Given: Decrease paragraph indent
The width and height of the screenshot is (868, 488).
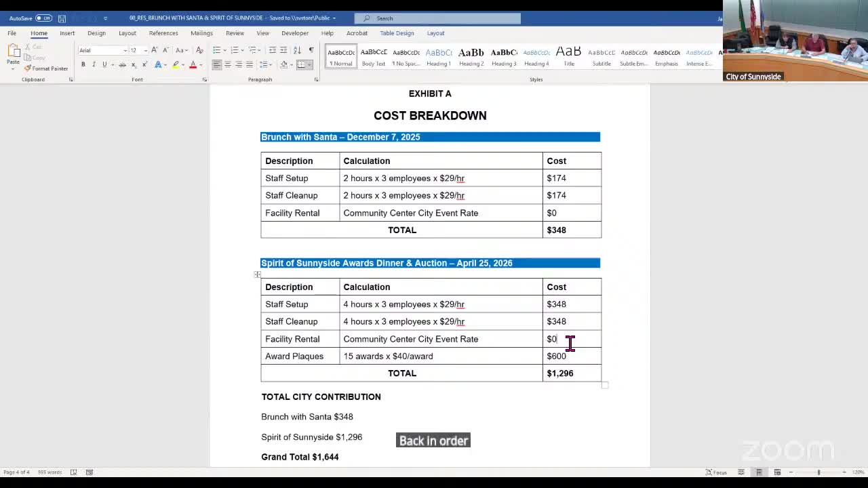Looking at the screenshot, I should coord(272,50).
